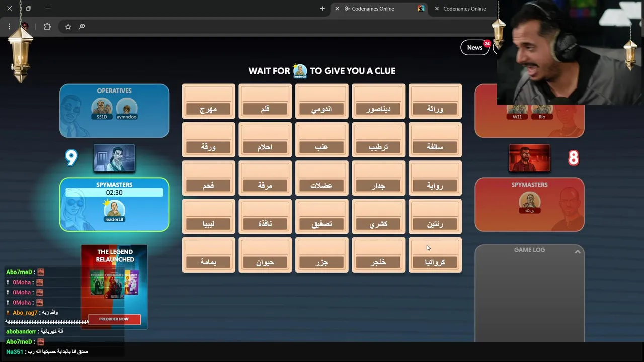Select the word card ديناصور
This screenshot has height=362, width=644.
pos(378,102)
